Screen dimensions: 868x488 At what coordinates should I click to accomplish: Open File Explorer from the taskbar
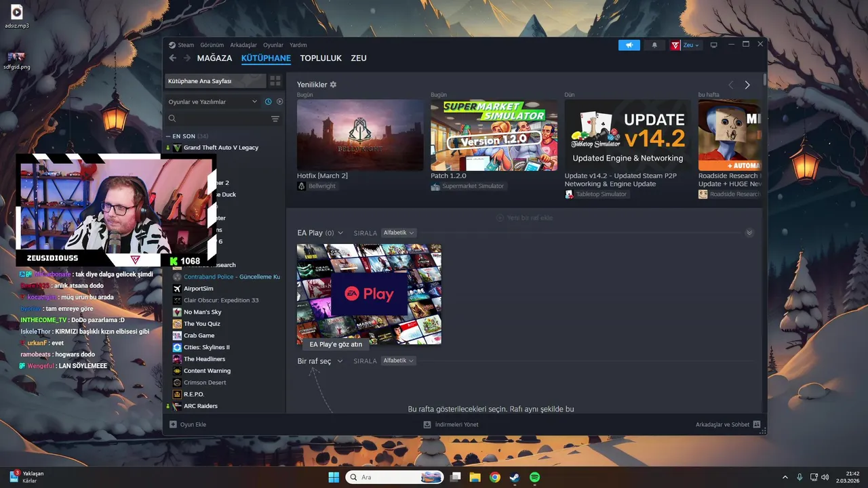(475, 477)
